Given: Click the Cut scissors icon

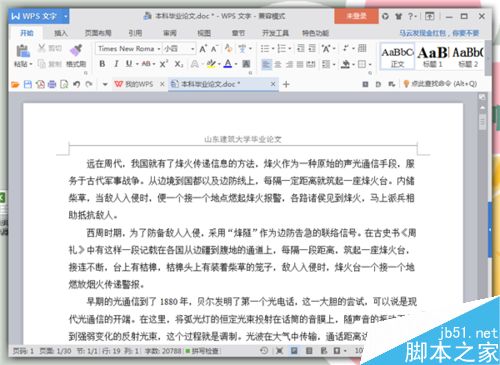Looking at the screenshot, I should [x=42, y=48].
